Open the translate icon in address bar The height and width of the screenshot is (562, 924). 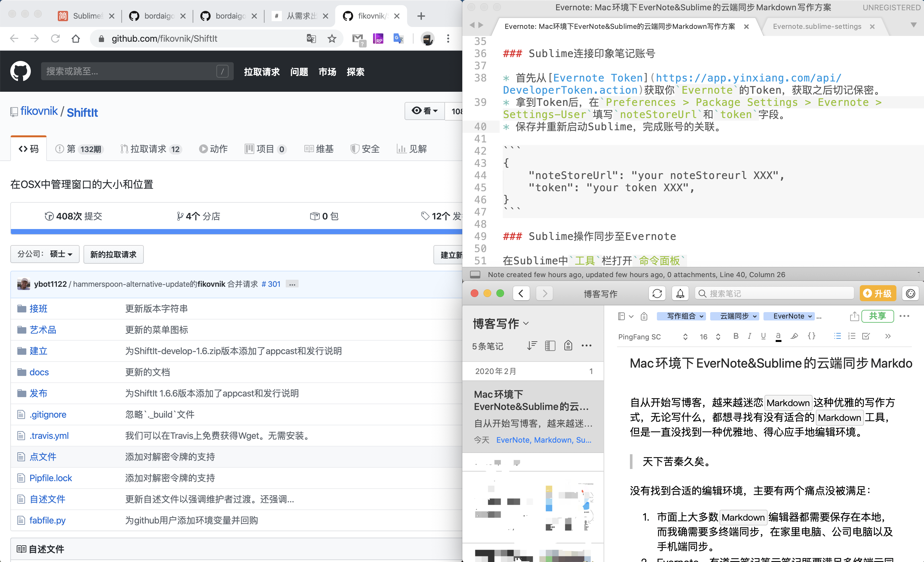click(311, 38)
